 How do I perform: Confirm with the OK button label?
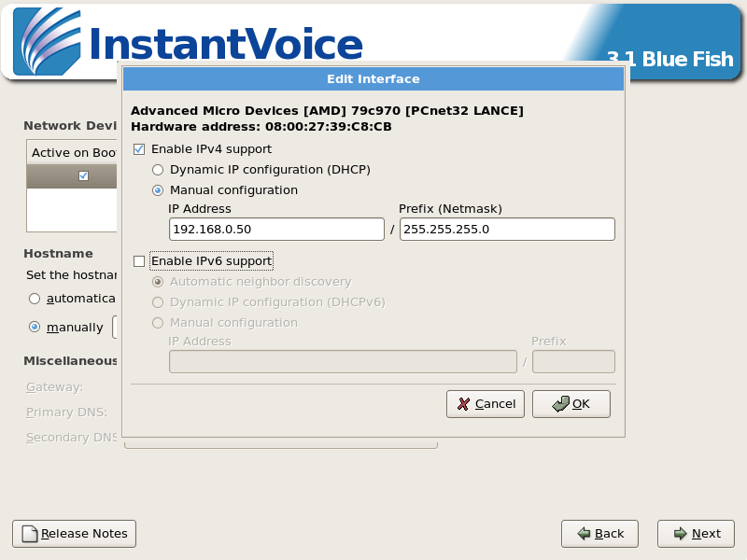581,404
